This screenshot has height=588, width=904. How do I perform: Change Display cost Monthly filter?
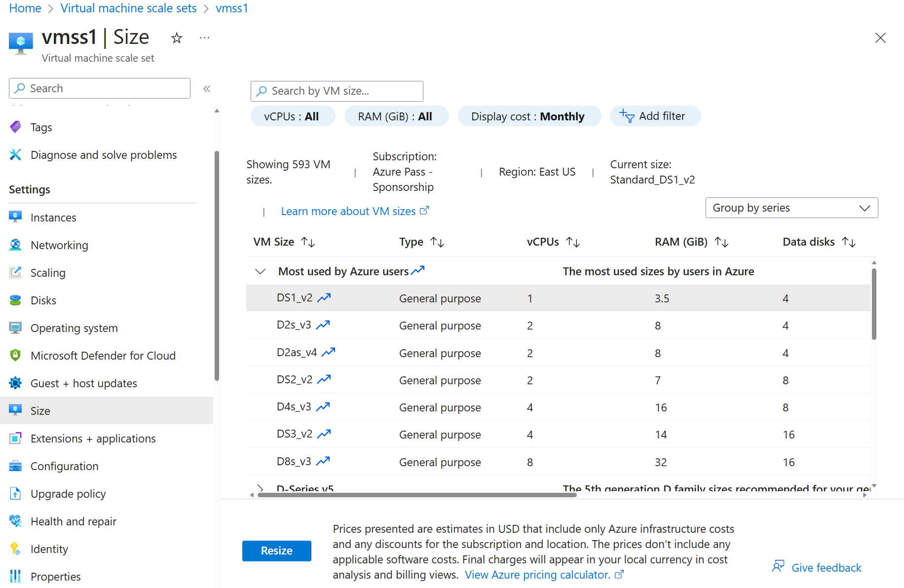[529, 116]
